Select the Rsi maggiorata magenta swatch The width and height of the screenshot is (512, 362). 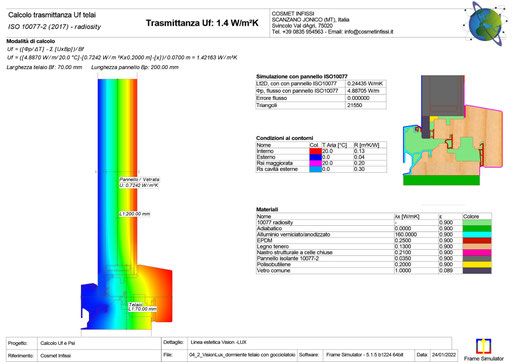tap(315, 163)
